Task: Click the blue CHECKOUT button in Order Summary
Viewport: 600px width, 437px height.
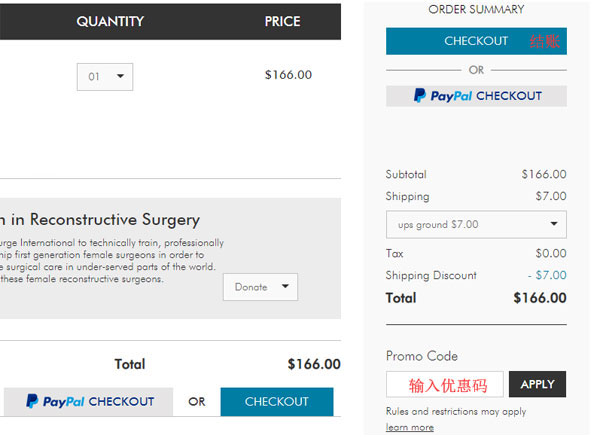Action: 476,41
